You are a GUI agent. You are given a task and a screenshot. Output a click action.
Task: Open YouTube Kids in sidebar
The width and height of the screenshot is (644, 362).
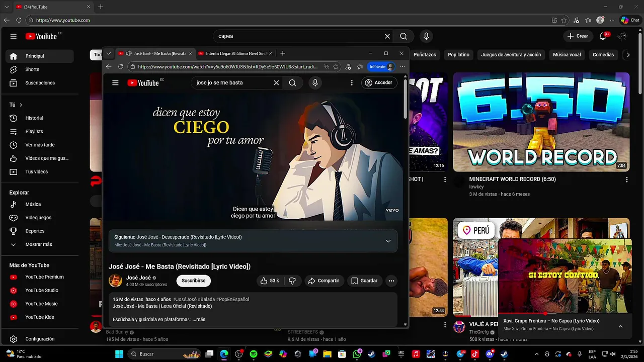pyautogui.click(x=39, y=317)
